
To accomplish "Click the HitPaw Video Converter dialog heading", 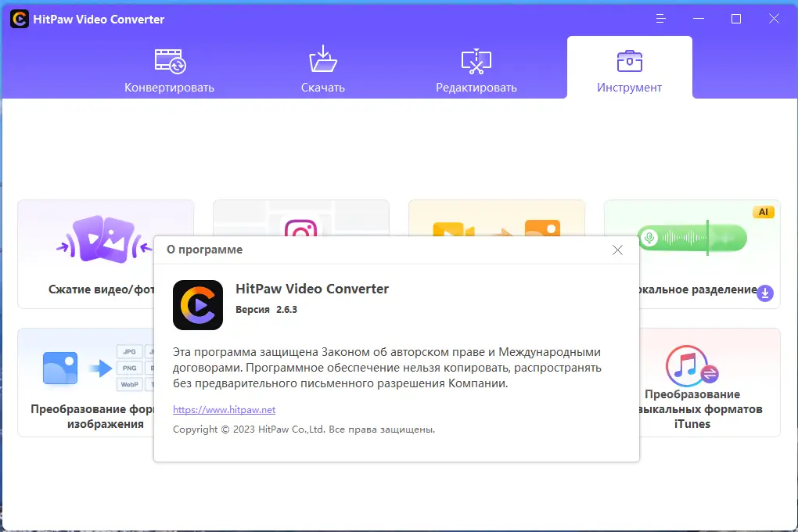I will pos(312,289).
